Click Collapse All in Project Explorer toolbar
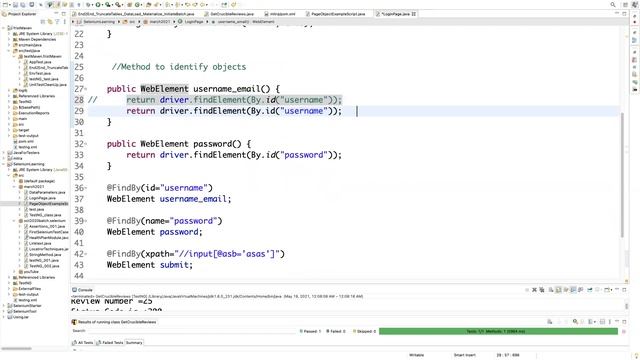This screenshot has height=360, width=640. point(43,22)
